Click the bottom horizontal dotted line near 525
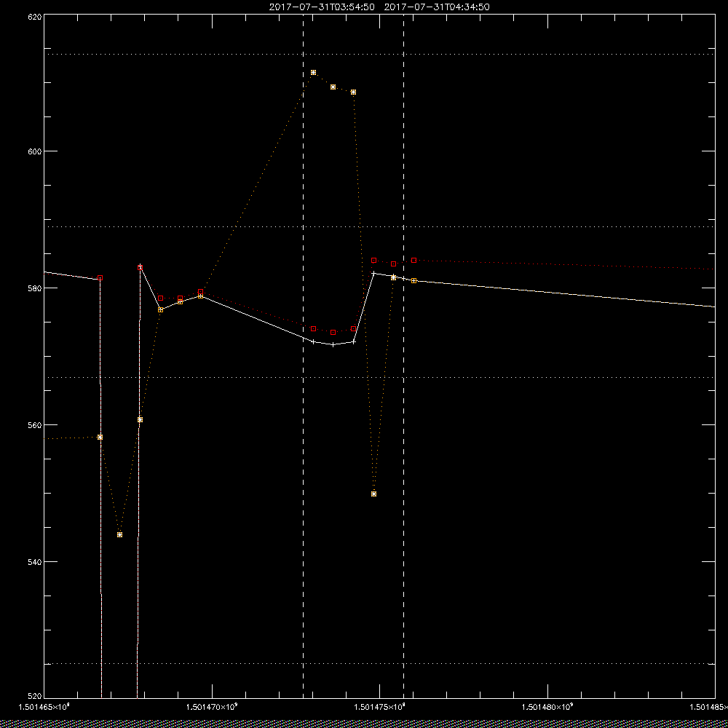The height and width of the screenshot is (728, 728). [379, 663]
